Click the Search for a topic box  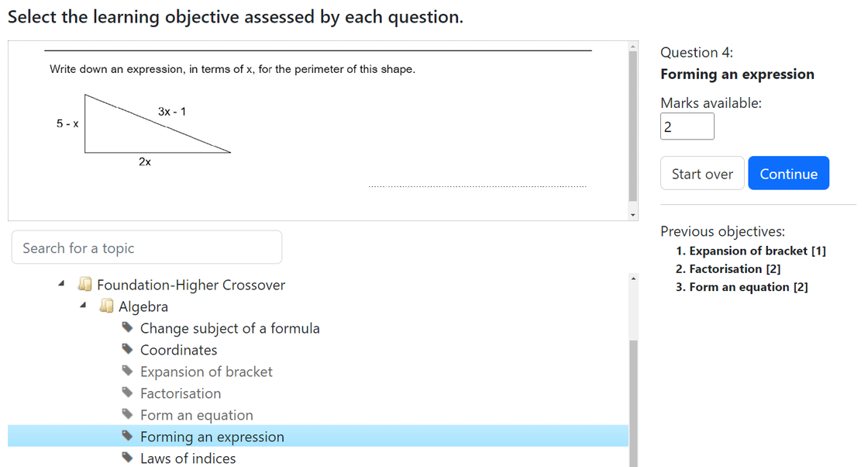[146, 247]
